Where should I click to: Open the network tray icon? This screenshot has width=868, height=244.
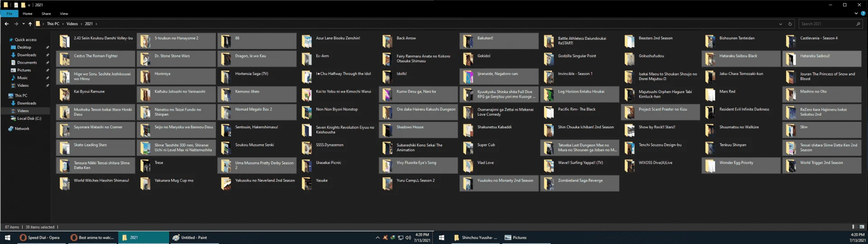[x=401, y=238]
